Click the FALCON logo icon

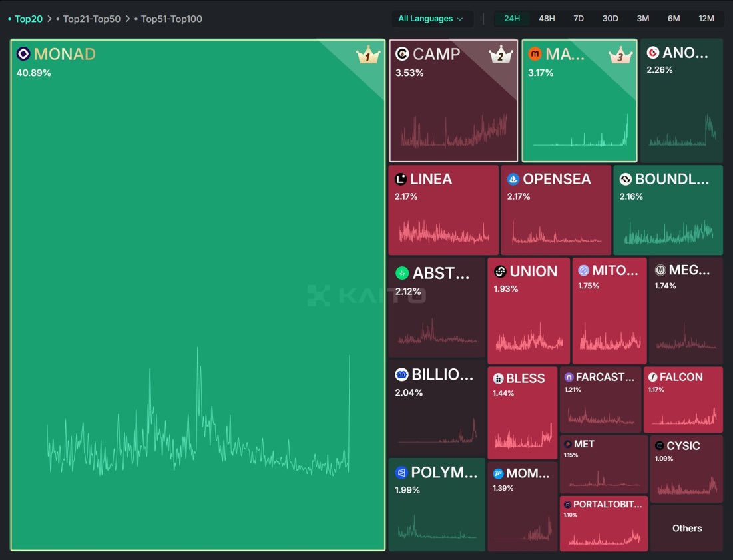point(652,377)
